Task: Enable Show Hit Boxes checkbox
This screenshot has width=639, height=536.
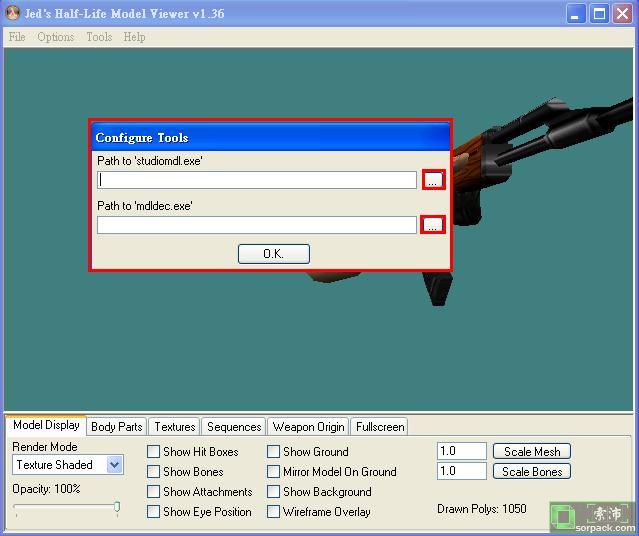Action: [x=153, y=452]
